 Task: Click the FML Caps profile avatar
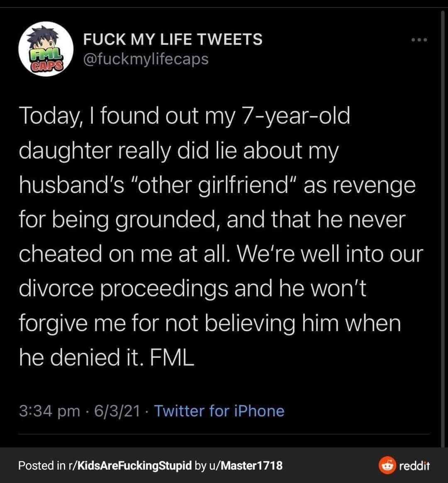click(x=44, y=49)
